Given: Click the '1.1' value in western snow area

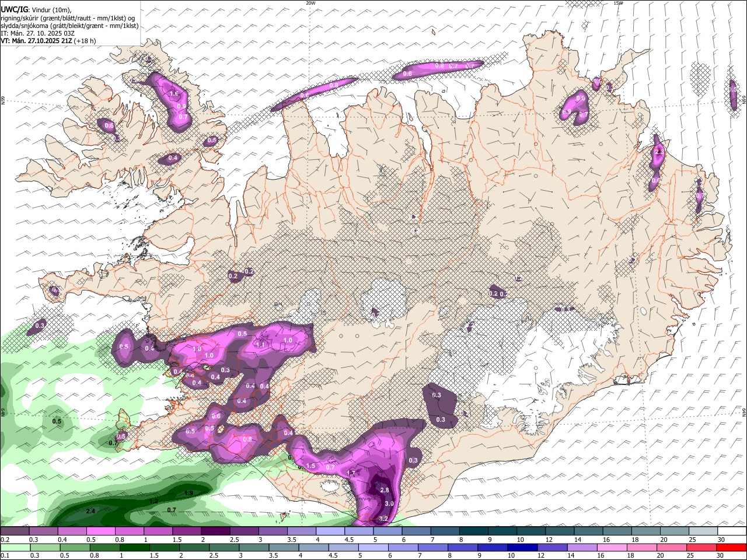Looking at the screenshot, I should (261, 345).
